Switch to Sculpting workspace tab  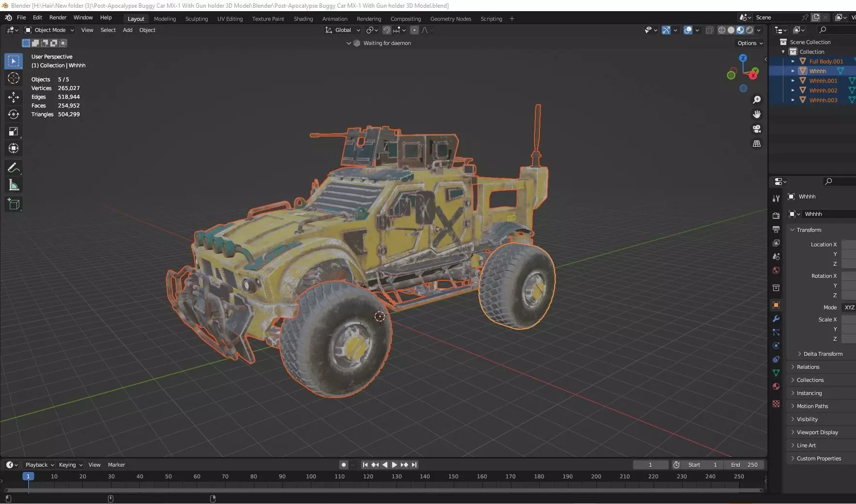click(x=197, y=19)
